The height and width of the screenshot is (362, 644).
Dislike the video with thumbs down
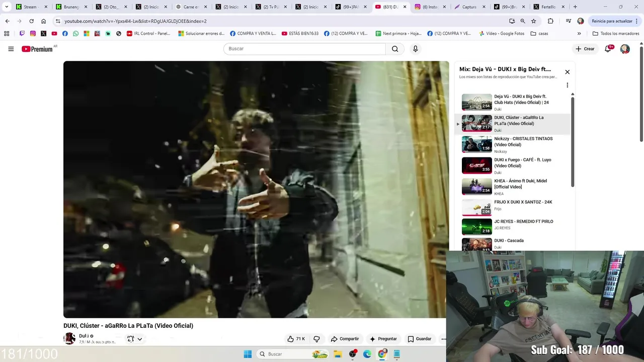316,339
